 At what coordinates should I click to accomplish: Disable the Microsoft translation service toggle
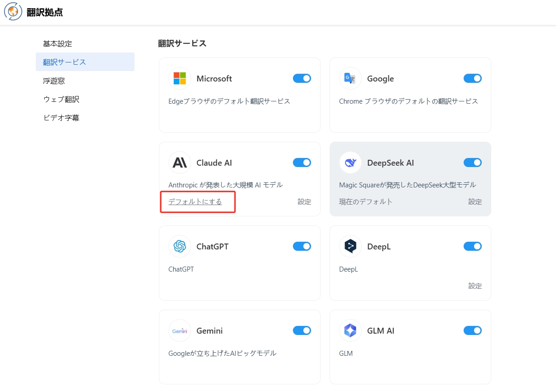point(302,78)
